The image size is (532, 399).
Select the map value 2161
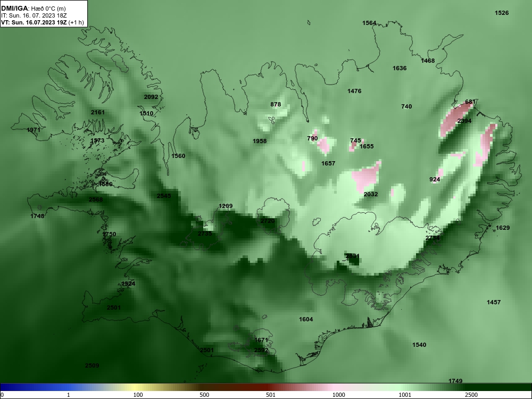pyautogui.click(x=98, y=112)
